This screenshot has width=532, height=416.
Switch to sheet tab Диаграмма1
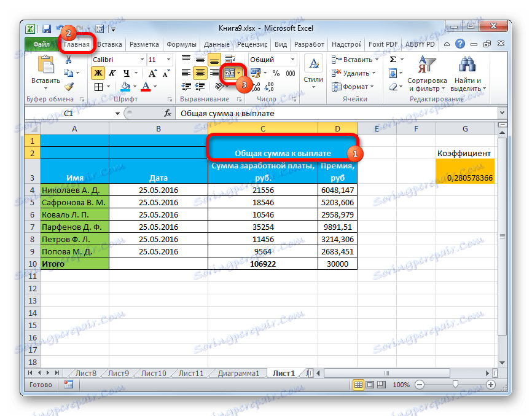238,373
